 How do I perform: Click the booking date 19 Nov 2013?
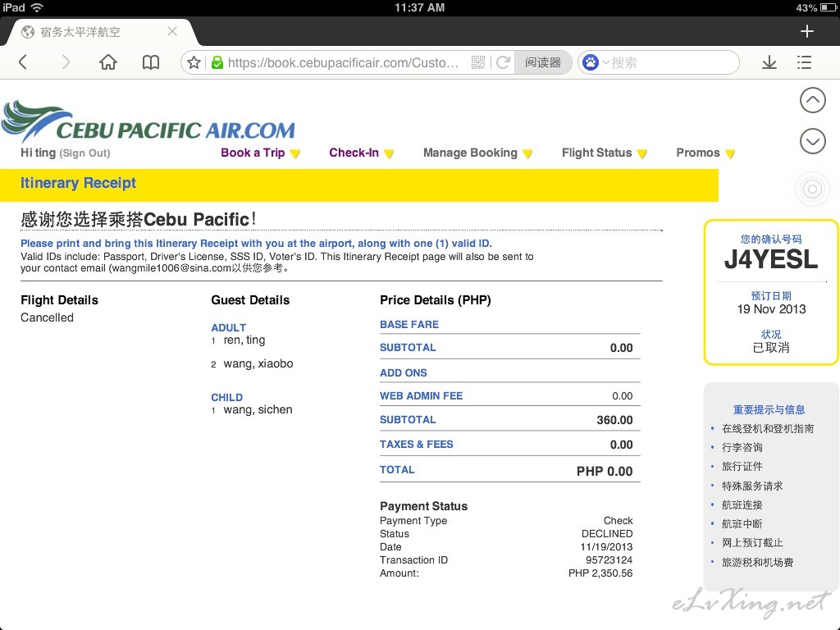(x=771, y=309)
